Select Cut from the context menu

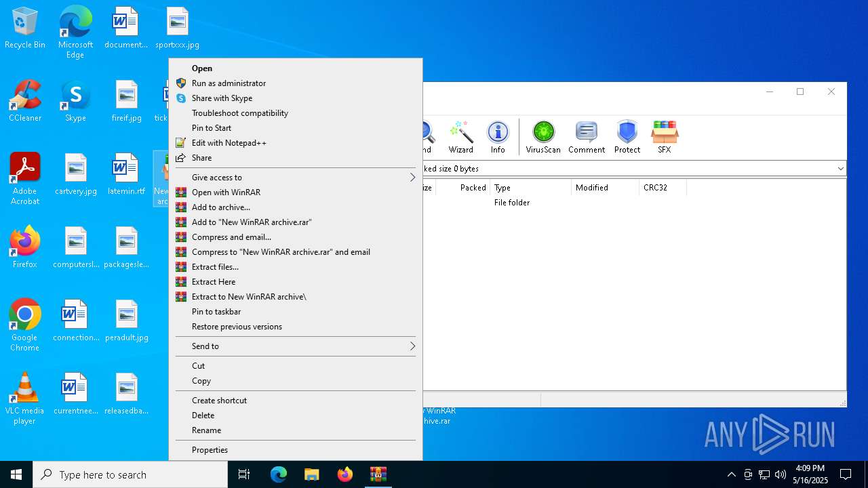pyautogui.click(x=295, y=366)
